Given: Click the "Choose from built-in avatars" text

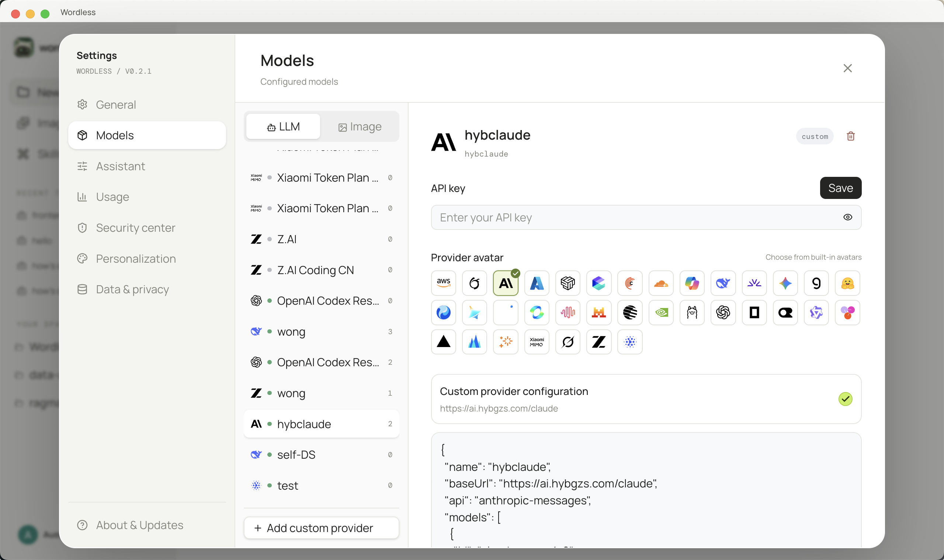Looking at the screenshot, I should click(x=813, y=258).
